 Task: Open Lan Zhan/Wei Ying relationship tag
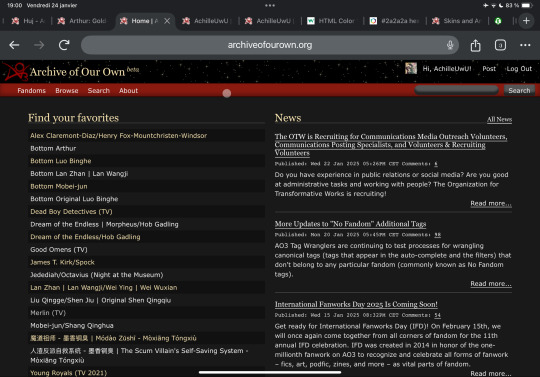tap(103, 287)
